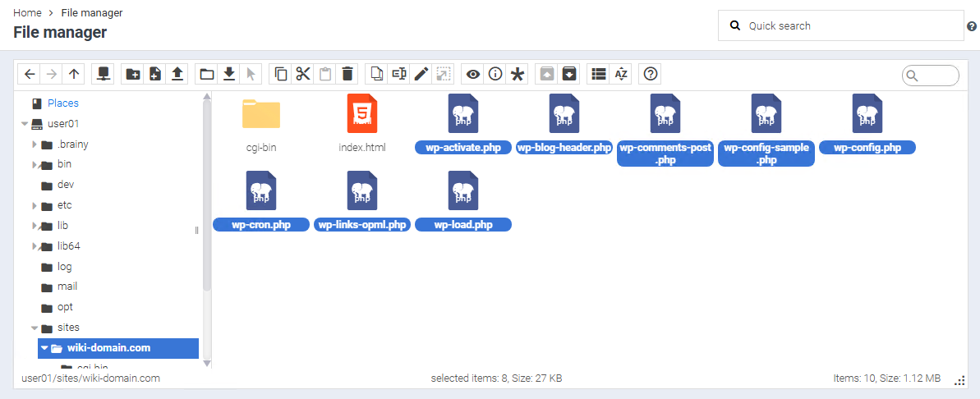The image size is (980, 399).
Task: Click the resize image toolbar icon
Action: click(444, 75)
